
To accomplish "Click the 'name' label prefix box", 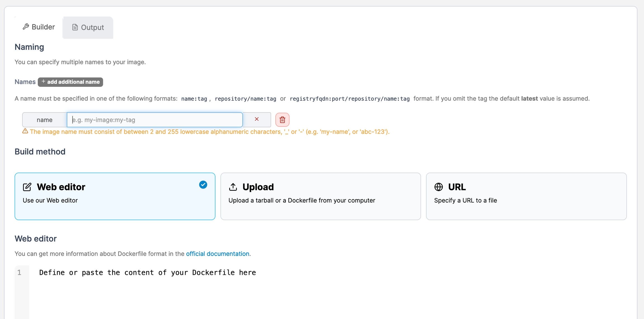I will pos(44,120).
